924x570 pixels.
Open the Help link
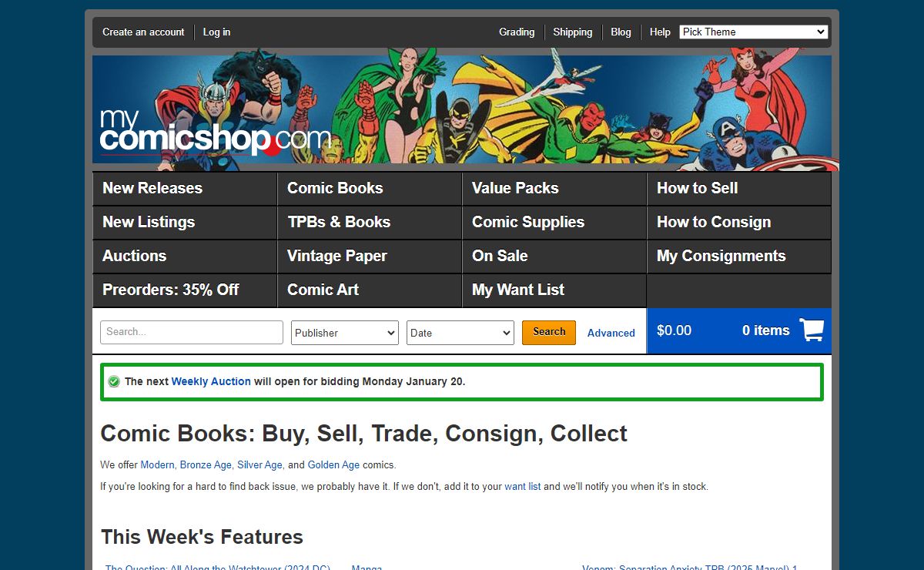660,32
